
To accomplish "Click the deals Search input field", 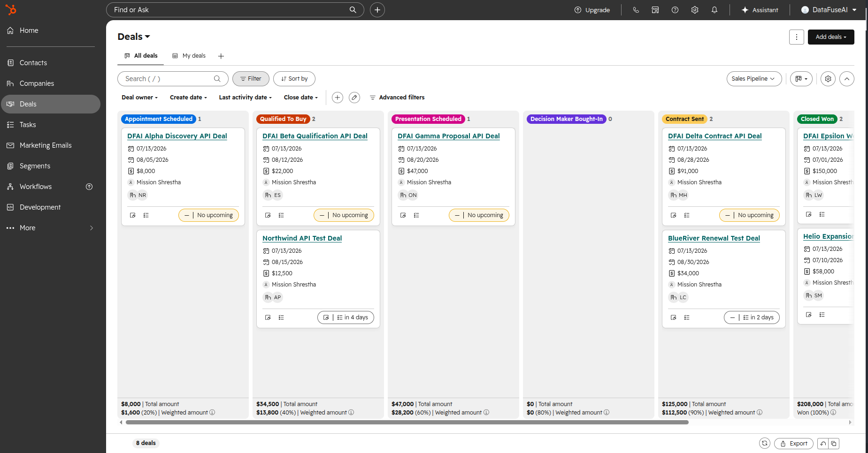I will [x=173, y=79].
